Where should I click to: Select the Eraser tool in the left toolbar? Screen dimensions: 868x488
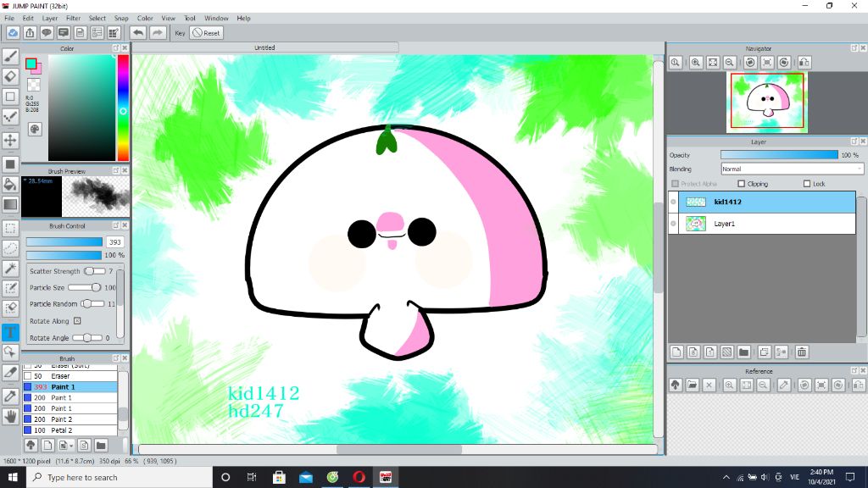point(10,76)
